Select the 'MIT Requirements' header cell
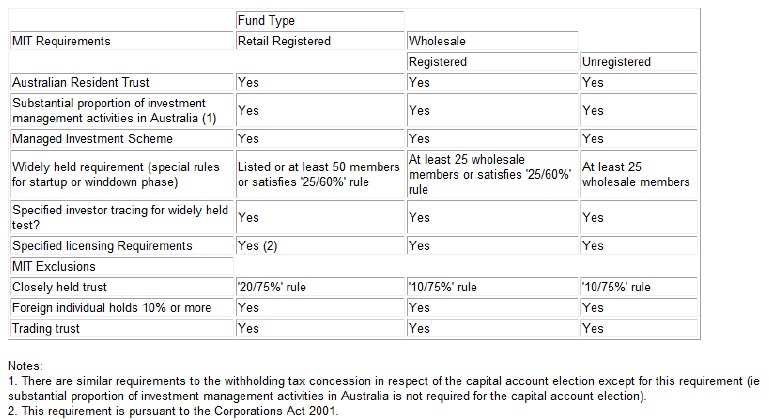Screen dimensions: 769x420 pos(122,41)
